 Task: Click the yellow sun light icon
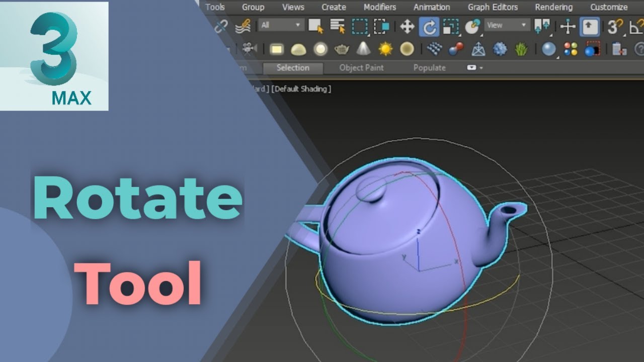pos(385,49)
